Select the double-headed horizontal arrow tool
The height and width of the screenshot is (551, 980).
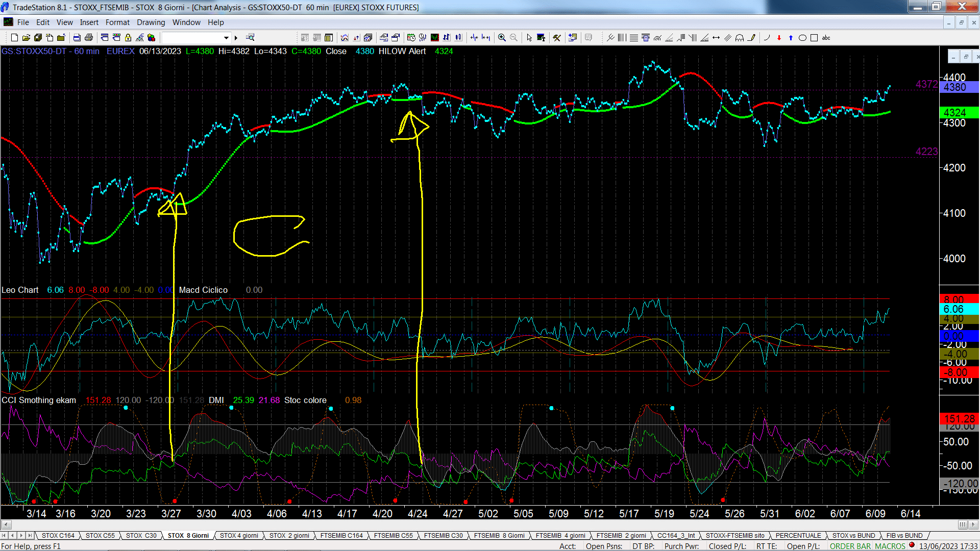pos(716,38)
